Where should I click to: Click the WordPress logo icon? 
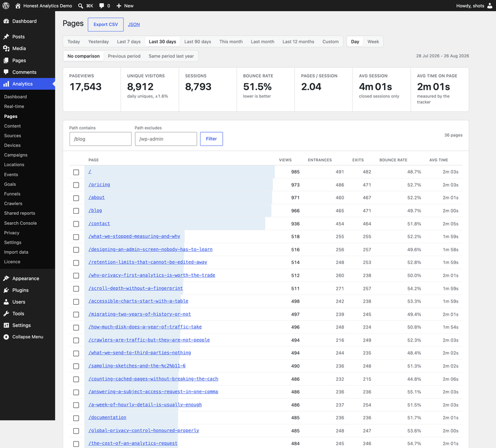tap(6, 6)
